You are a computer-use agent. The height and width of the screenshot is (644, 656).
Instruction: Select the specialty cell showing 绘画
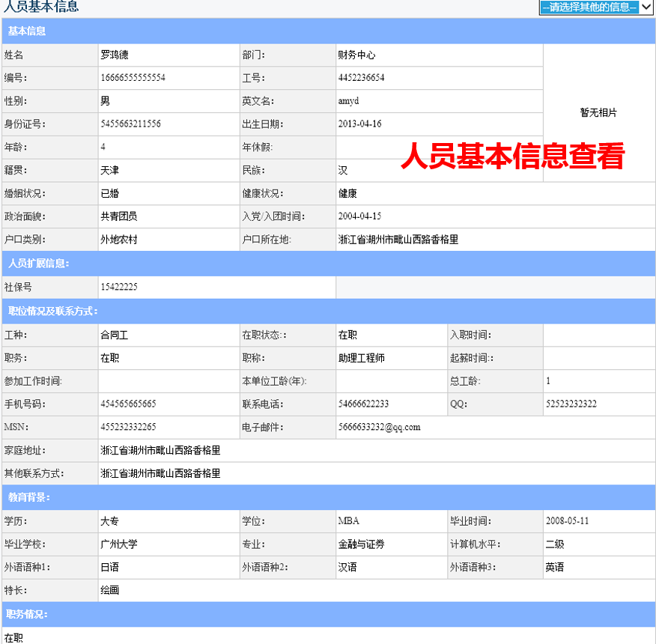click(x=109, y=590)
